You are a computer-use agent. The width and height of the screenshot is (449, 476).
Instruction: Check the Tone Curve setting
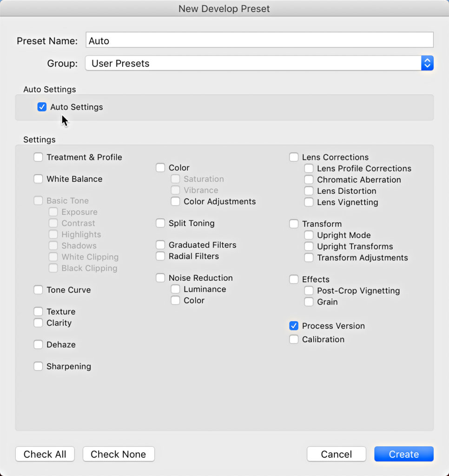coord(38,290)
